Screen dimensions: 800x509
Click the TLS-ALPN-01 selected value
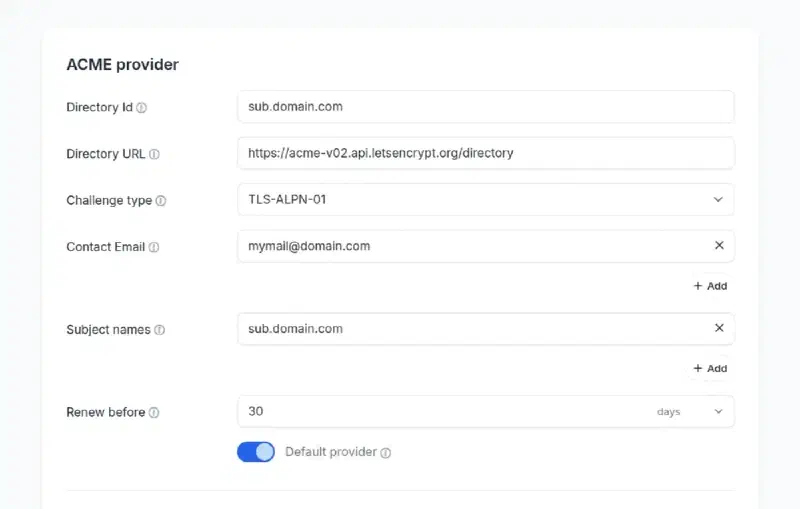288,199
